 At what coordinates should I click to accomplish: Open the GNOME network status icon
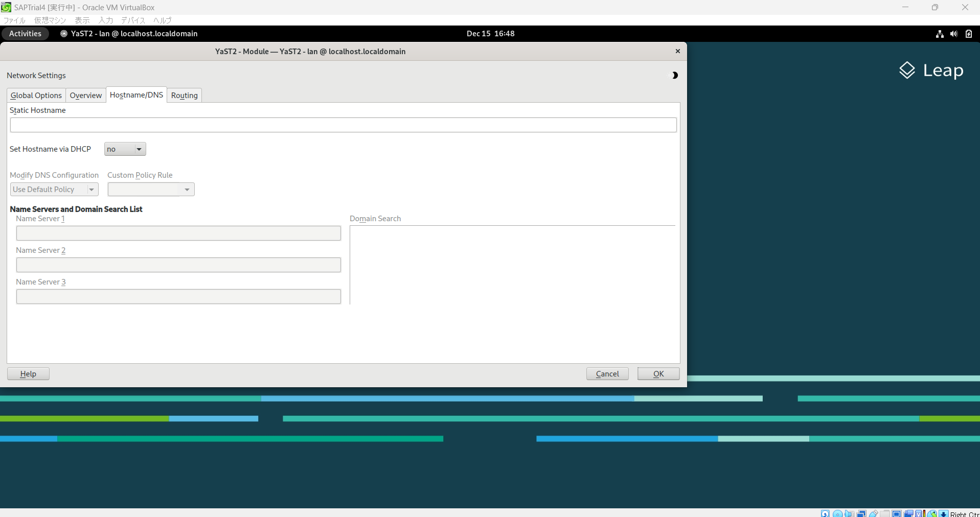940,34
